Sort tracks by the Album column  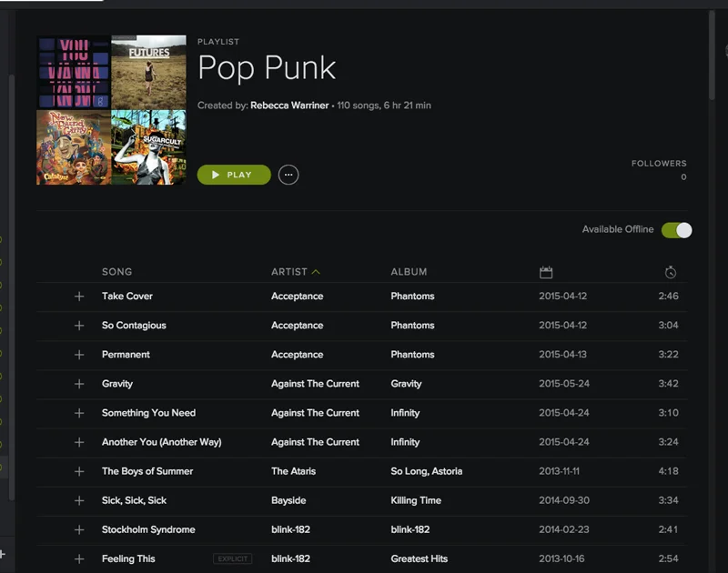coord(409,272)
